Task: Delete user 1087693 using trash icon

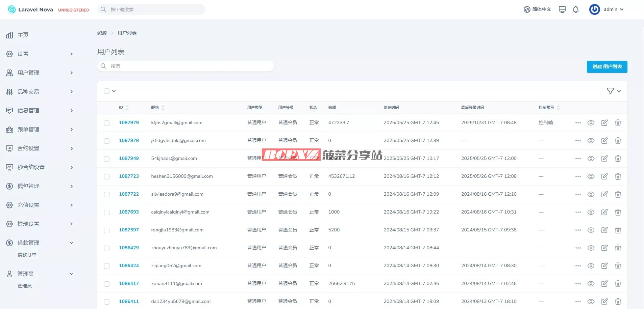Action: pos(618,212)
